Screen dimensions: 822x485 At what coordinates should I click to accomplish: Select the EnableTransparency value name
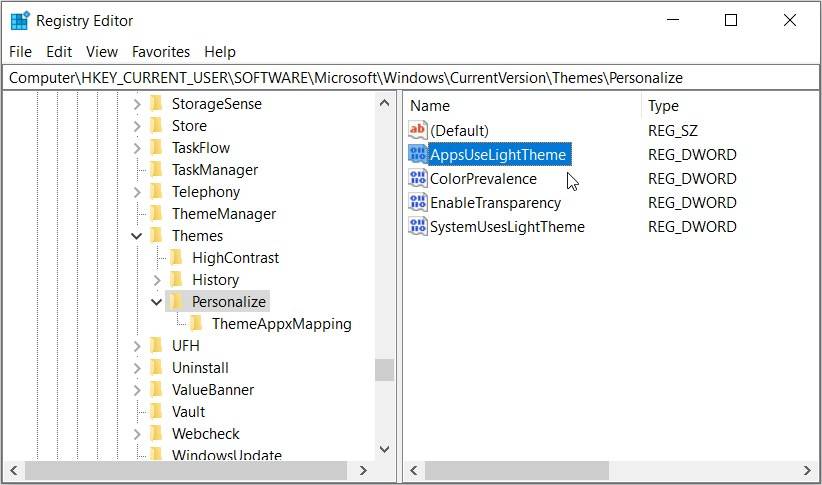(x=495, y=202)
